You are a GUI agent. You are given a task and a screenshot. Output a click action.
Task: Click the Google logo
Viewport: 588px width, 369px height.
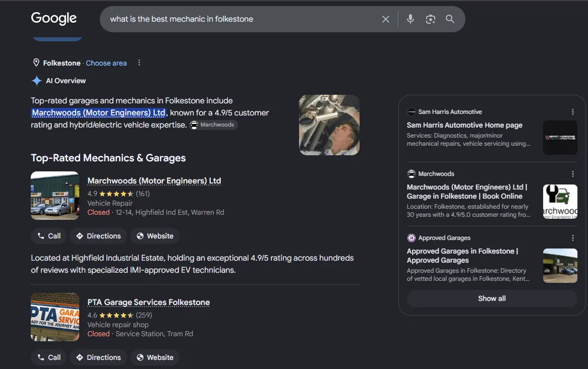(x=53, y=18)
